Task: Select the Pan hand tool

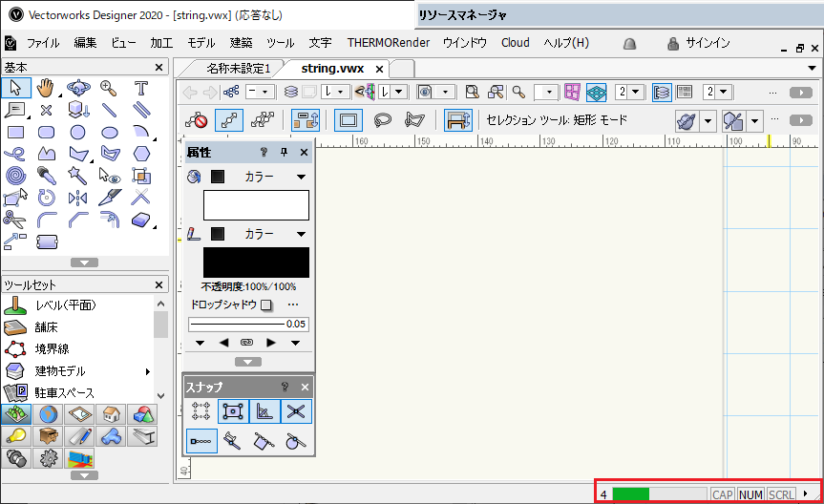Action: [46, 88]
